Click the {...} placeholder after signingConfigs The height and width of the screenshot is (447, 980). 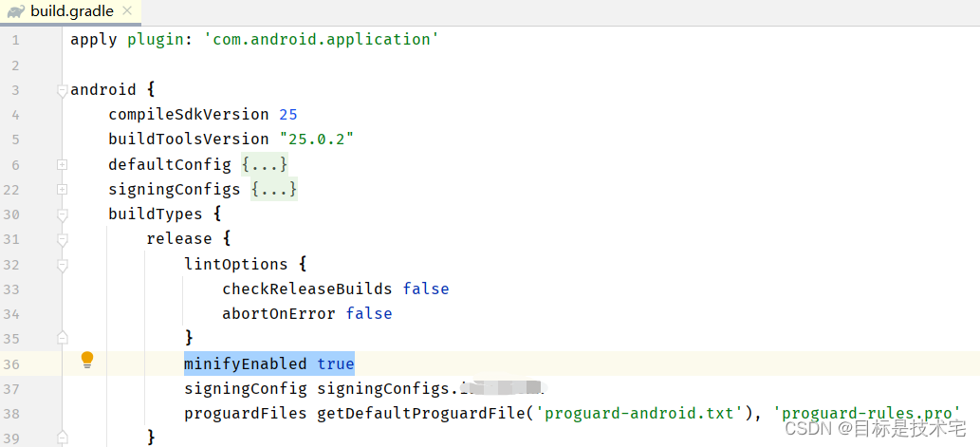pyautogui.click(x=274, y=189)
